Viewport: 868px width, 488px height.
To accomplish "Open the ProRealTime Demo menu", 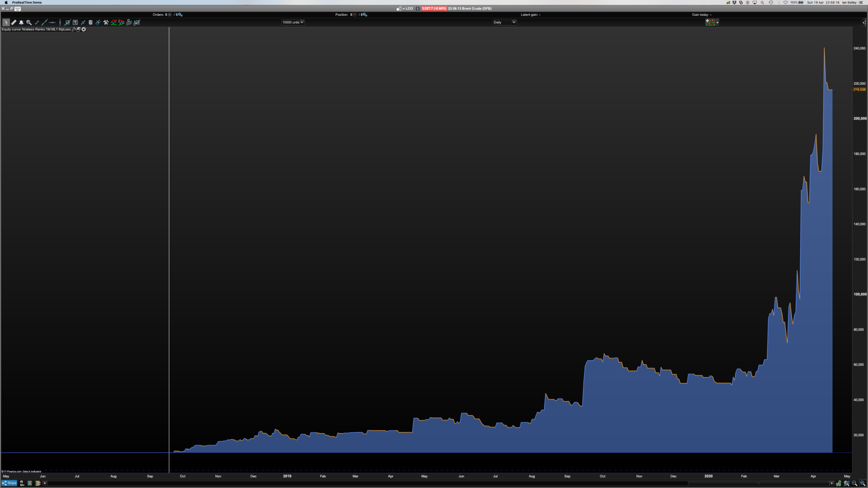I will point(27,3).
